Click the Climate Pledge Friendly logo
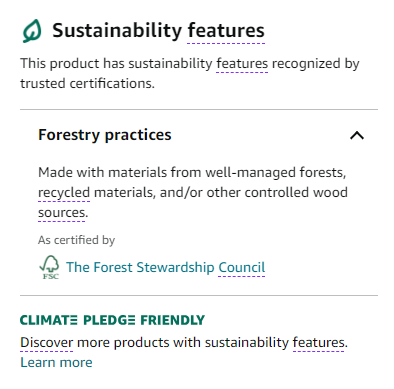This screenshot has height=389, width=394. pyautogui.click(x=112, y=320)
